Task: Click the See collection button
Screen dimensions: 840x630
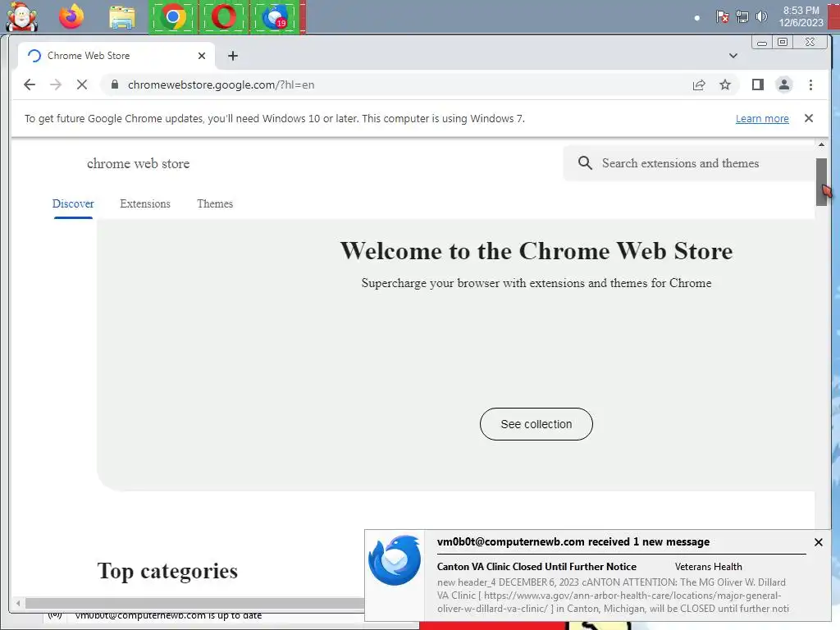Action: click(x=536, y=424)
